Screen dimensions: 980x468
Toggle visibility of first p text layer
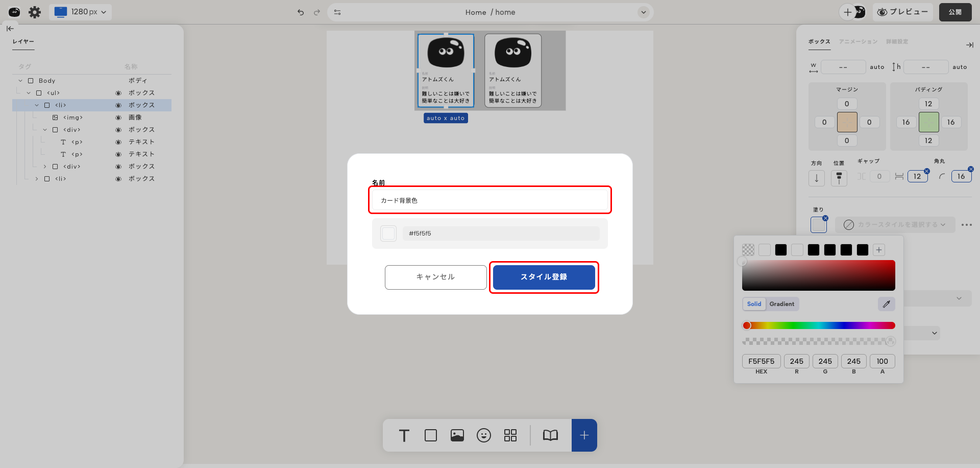[118, 142]
